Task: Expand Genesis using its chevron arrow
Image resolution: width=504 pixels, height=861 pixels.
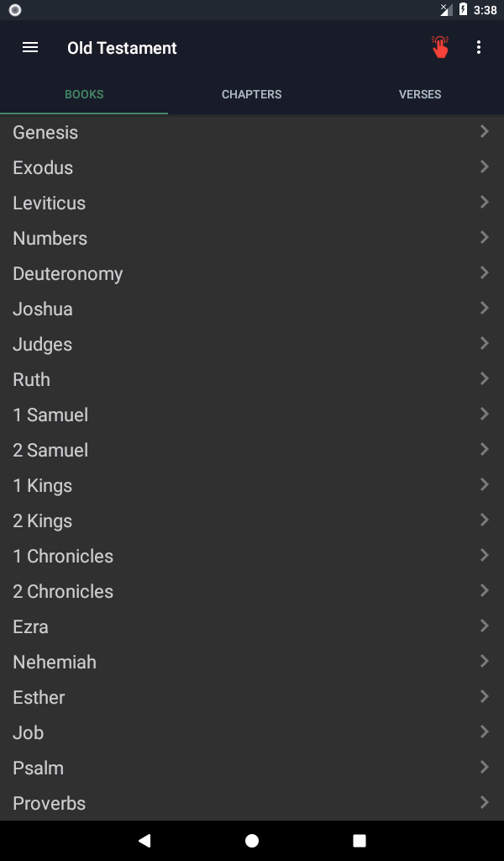Action: point(484,131)
